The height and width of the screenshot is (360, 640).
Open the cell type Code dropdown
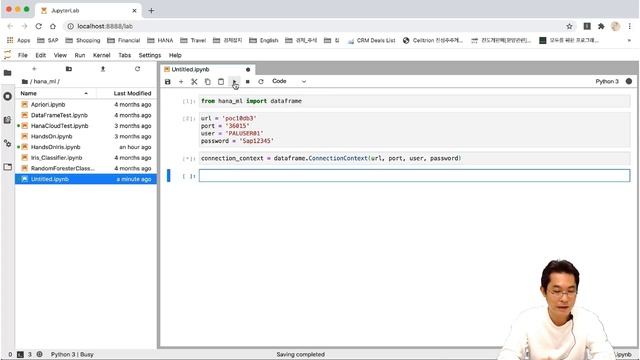[x=289, y=81]
